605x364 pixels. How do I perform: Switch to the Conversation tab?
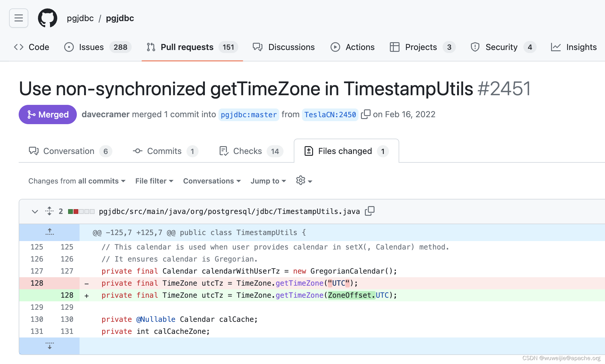70,151
